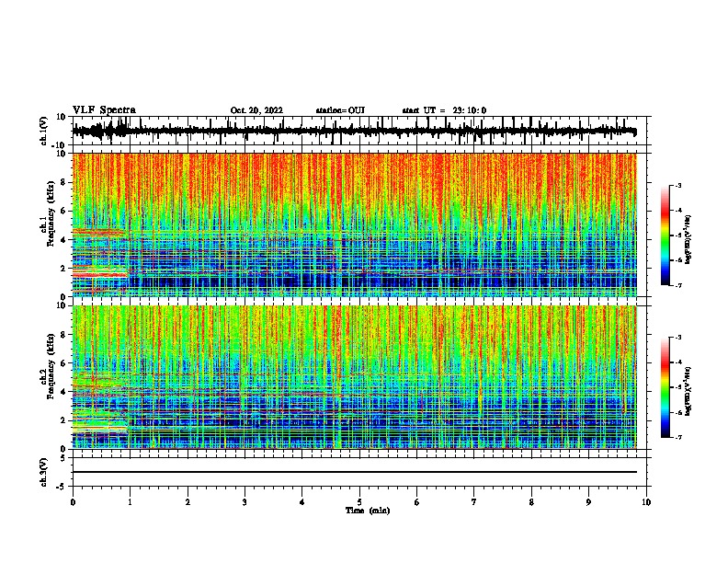
Task: Click the ch.1 spectrogram panel
Action: pyautogui.click(x=355, y=224)
